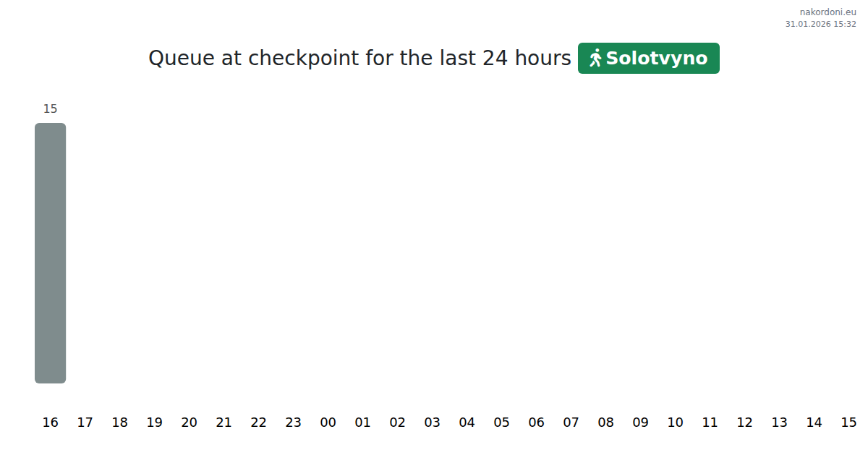This screenshot has width=868, height=471.
Task: Pick the 20 hour axis label
Action: [189, 423]
